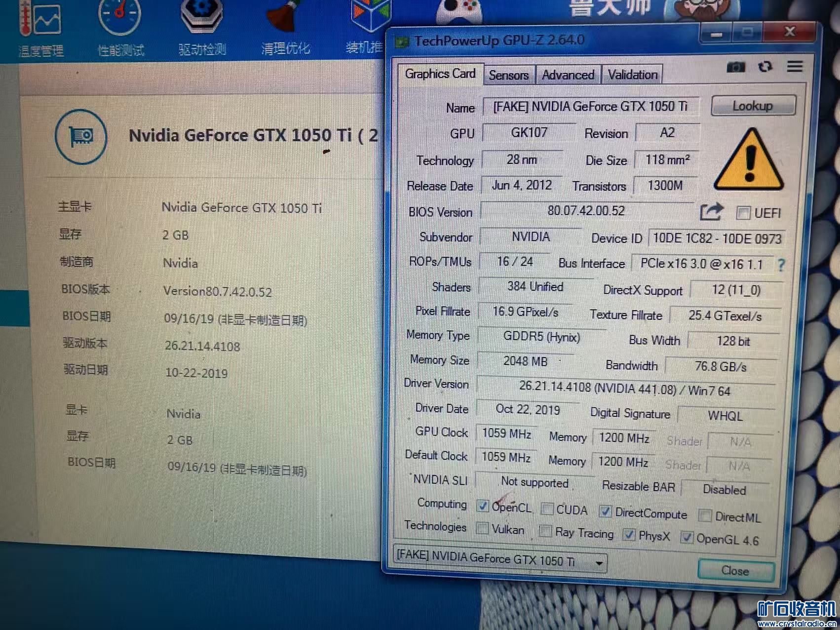Click the Transistors field showing 1300M

(x=665, y=186)
